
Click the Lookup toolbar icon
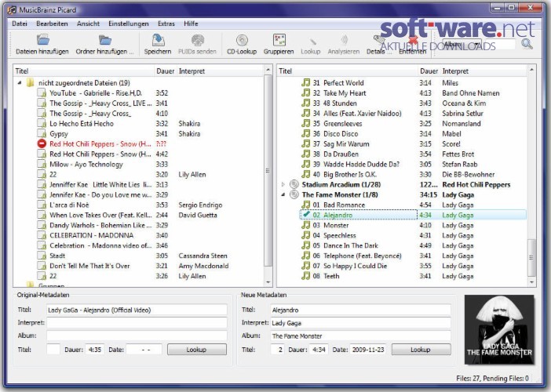[312, 42]
